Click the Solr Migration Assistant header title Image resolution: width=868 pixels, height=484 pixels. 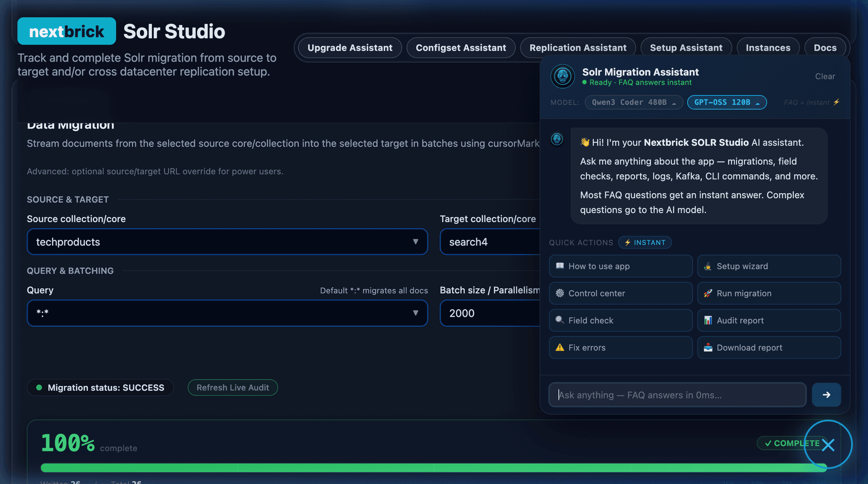click(640, 72)
